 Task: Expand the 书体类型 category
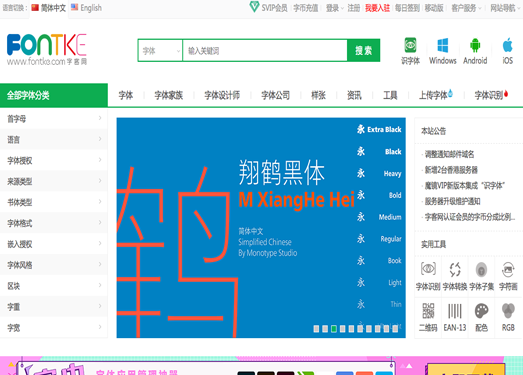click(54, 202)
